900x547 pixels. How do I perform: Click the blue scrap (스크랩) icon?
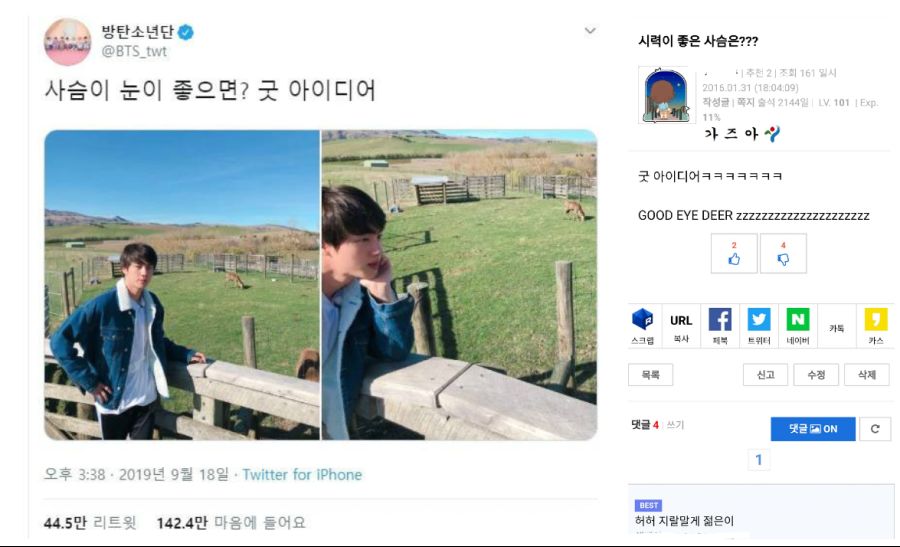pyautogui.click(x=643, y=326)
